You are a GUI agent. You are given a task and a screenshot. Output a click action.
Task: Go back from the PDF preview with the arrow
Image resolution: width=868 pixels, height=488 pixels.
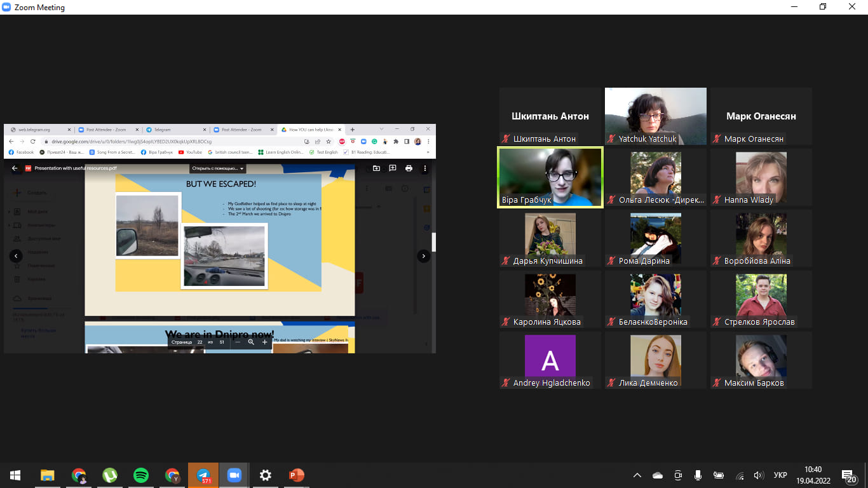tap(15, 168)
